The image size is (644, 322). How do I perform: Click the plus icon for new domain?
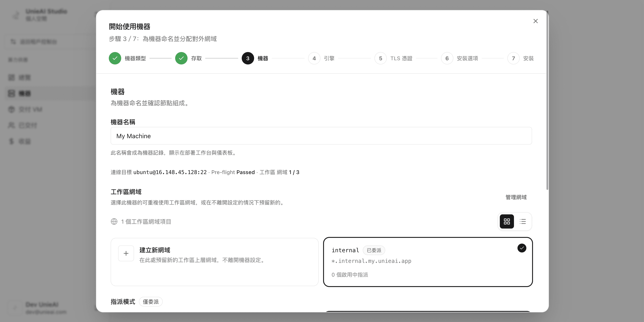[126, 253]
